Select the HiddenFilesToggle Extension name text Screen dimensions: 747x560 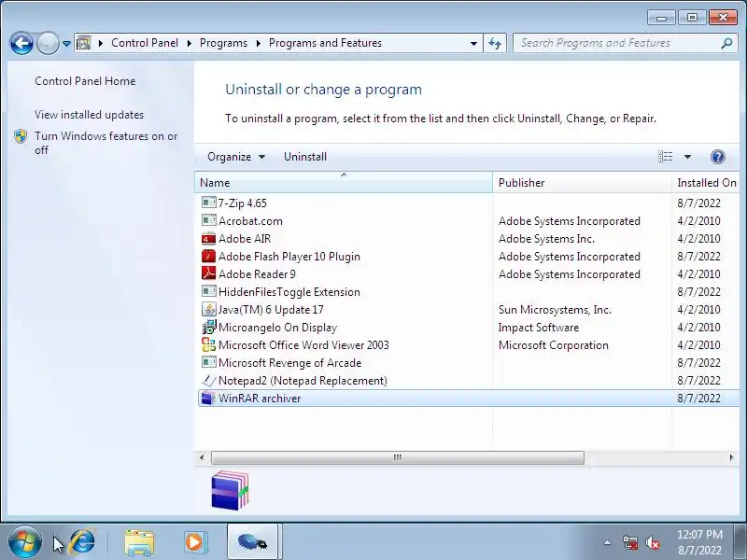pyautogui.click(x=289, y=291)
